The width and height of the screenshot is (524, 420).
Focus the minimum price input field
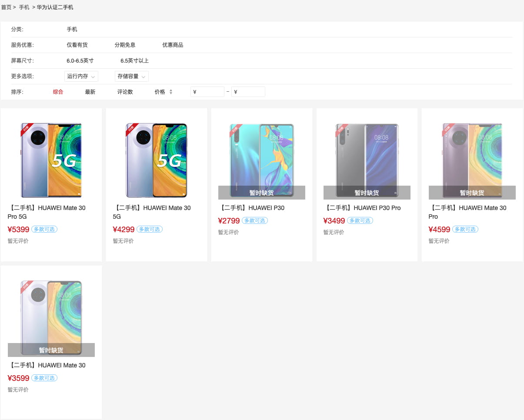(x=207, y=92)
